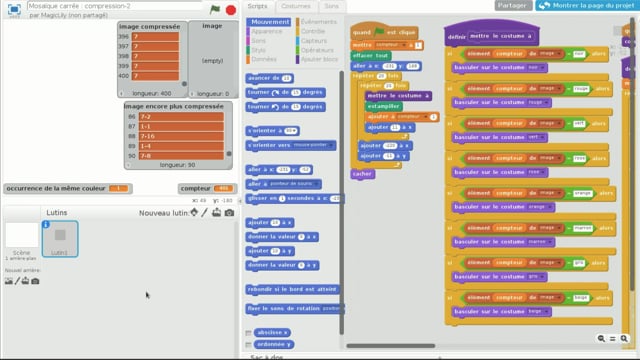Screen dimensions: 640x360
Task: Click the 'image encore plus compressée' list scrollbar handle
Action: [229, 154]
